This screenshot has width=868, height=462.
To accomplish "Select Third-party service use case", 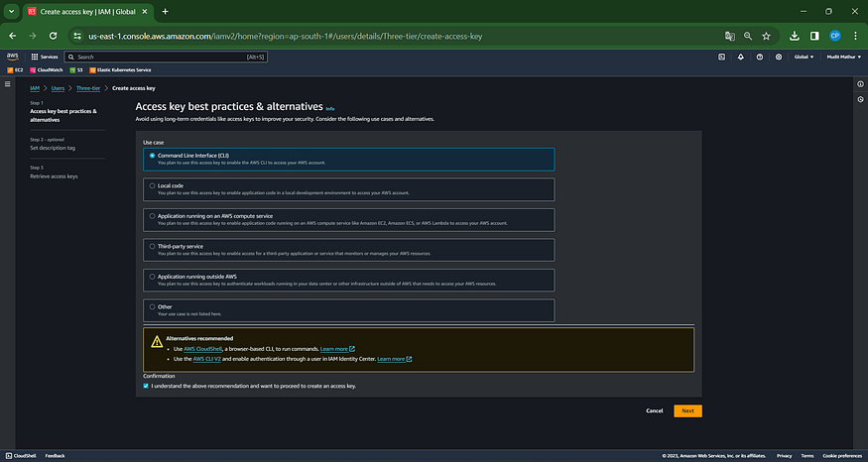I will (x=349, y=250).
